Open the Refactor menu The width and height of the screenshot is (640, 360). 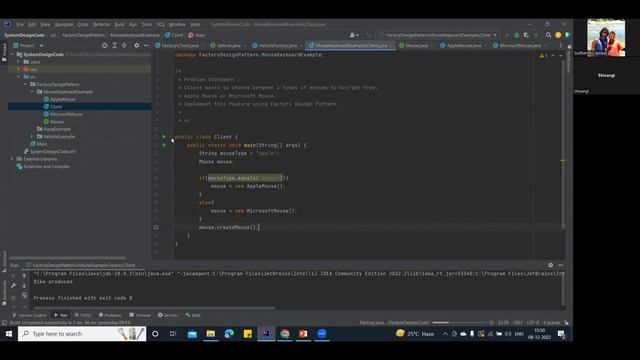click(x=101, y=24)
